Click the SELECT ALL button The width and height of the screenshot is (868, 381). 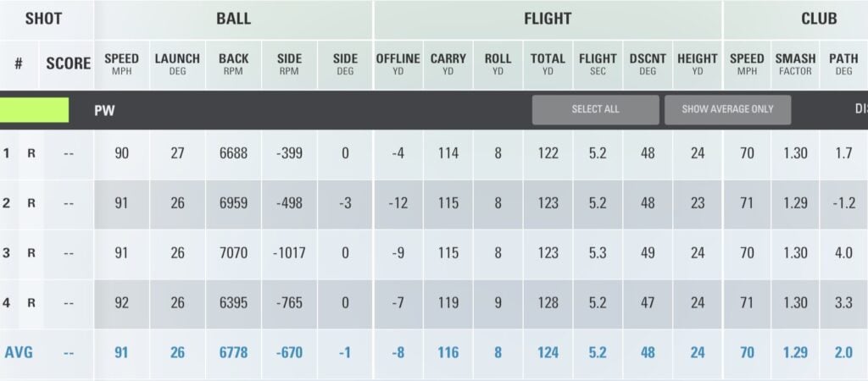pyautogui.click(x=595, y=110)
